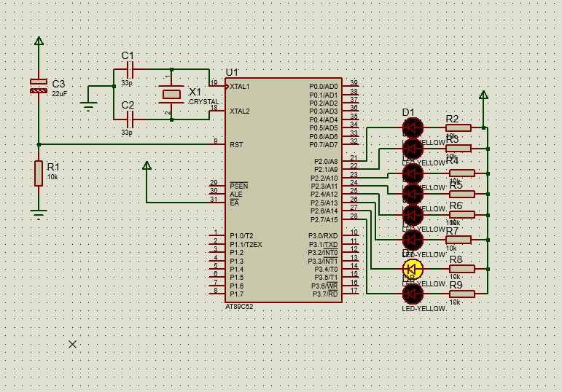Select resistor R2 symbol
Viewport: 562px width, 392px height.
[458, 128]
